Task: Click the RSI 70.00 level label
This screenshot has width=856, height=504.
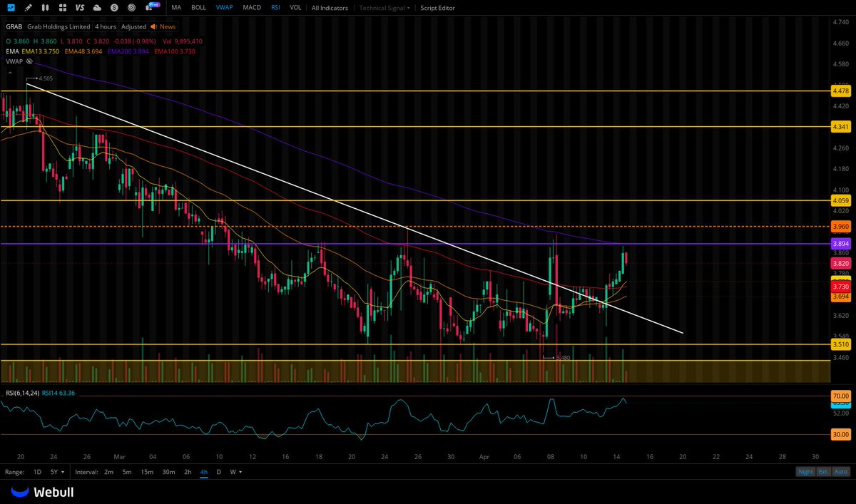Action: [840, 396]
